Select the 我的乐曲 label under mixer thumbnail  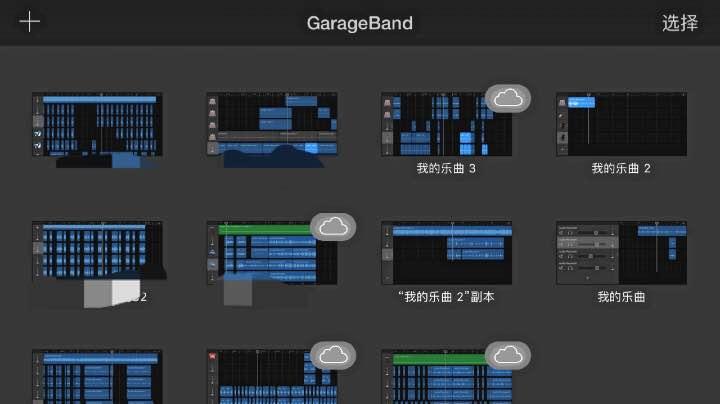point(621,297)
